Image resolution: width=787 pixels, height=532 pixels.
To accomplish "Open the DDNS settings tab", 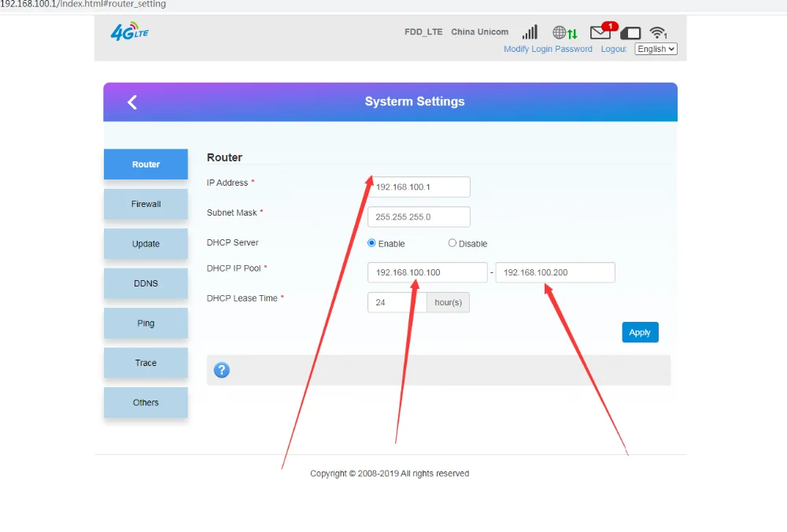I will [x=146, y=283].
